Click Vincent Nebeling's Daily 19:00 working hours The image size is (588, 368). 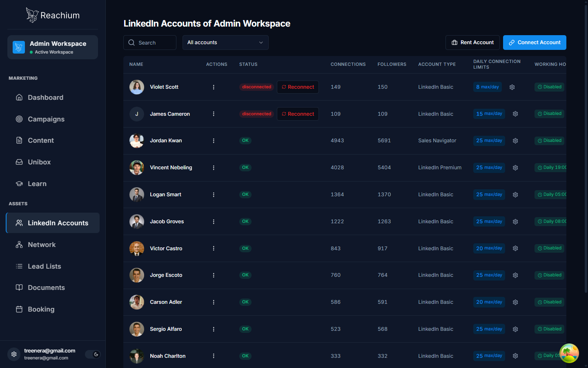550,168
